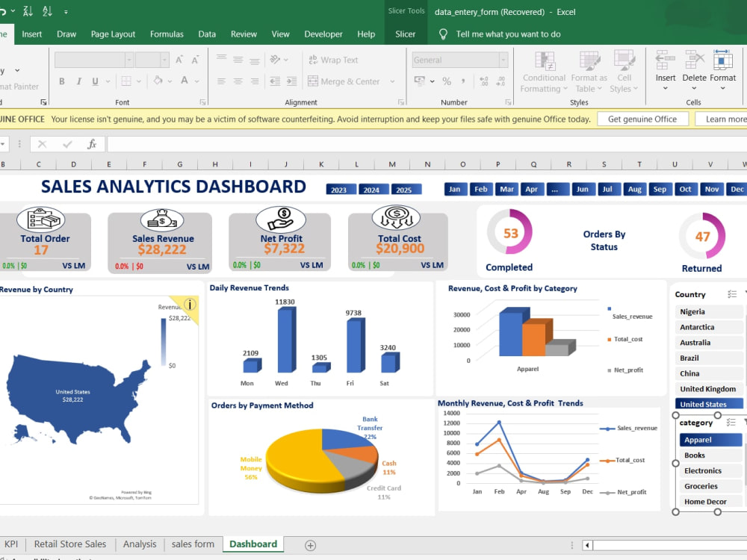Toggle multi-select in Country slicer
Image resolution: width=747 pixels, height=560 pixels.
click(732, 294)
